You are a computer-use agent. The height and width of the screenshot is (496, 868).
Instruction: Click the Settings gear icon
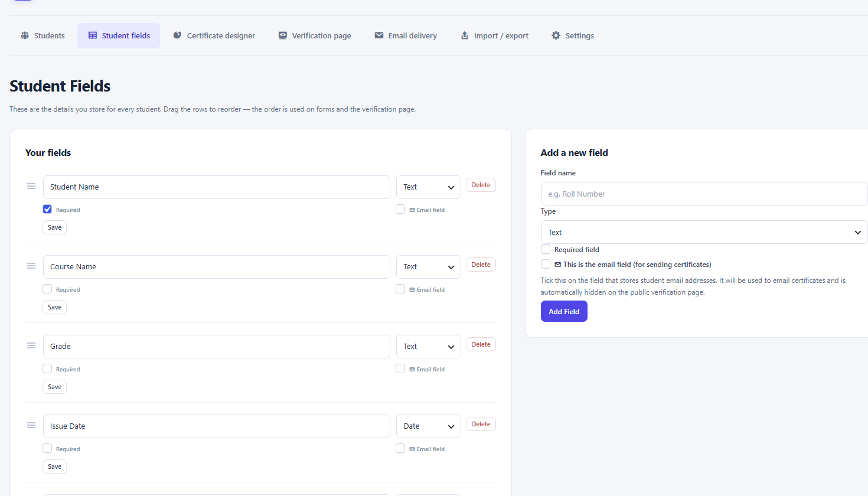pos(556,35)
